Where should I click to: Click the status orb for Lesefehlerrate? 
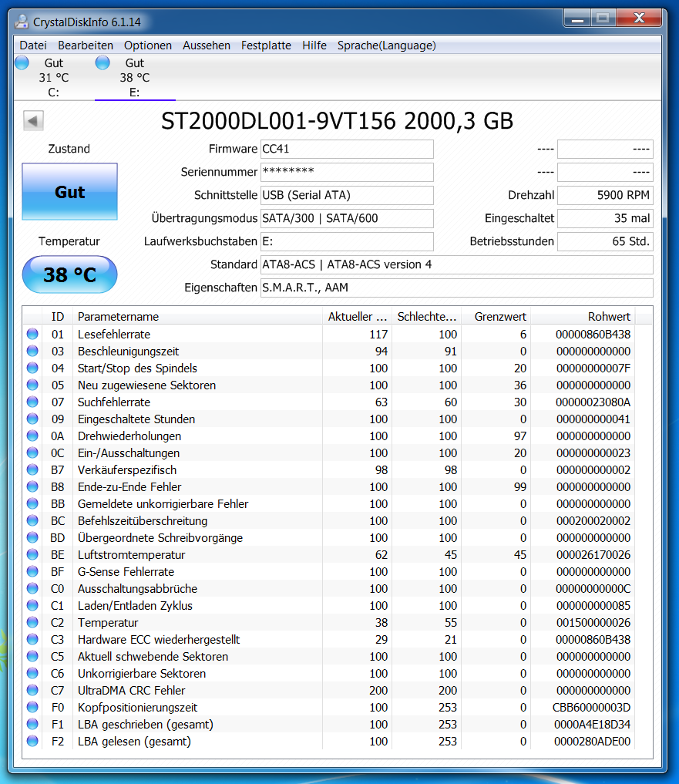pos(32,334)
